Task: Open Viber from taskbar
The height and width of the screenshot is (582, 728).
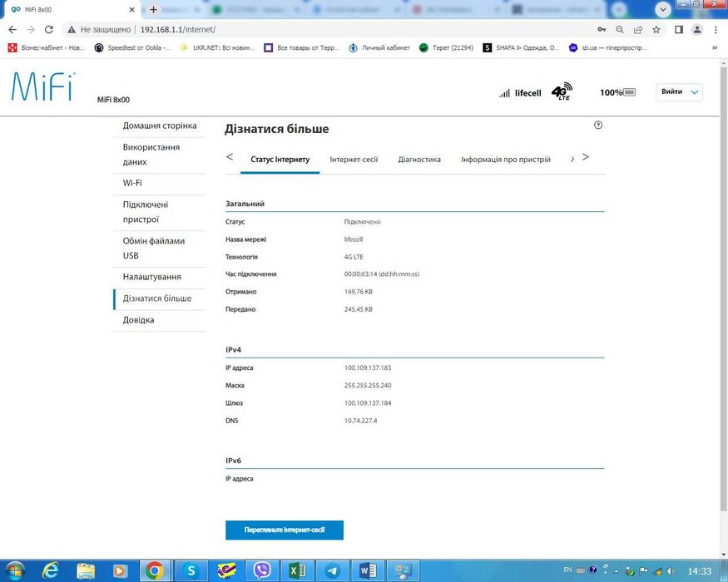Action: pos(262,570)
